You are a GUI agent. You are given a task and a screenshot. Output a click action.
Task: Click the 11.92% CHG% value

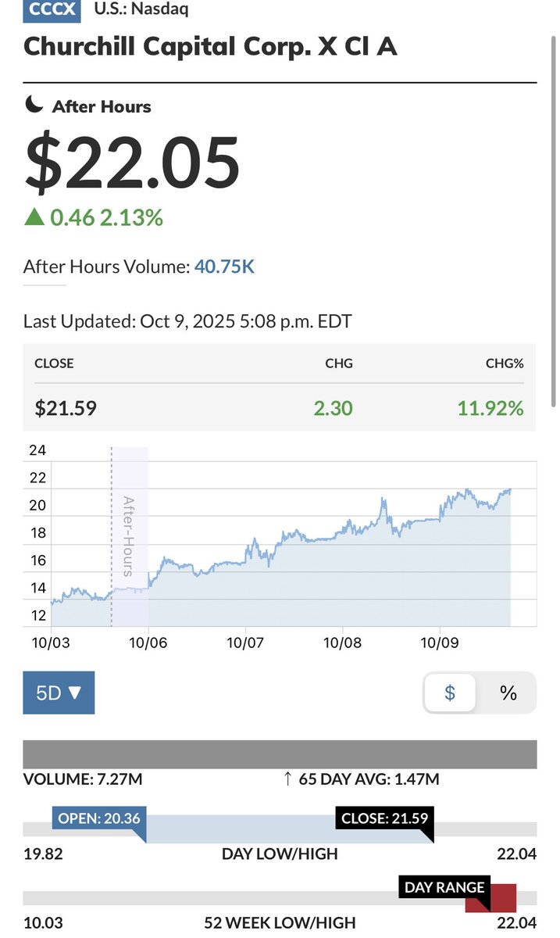tap(492, 407)
